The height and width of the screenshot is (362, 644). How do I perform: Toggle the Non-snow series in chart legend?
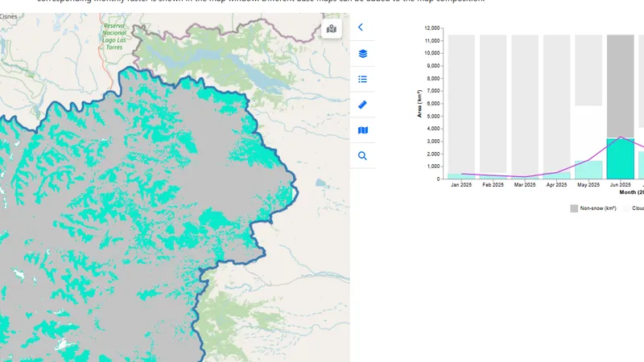pos(597,208)
